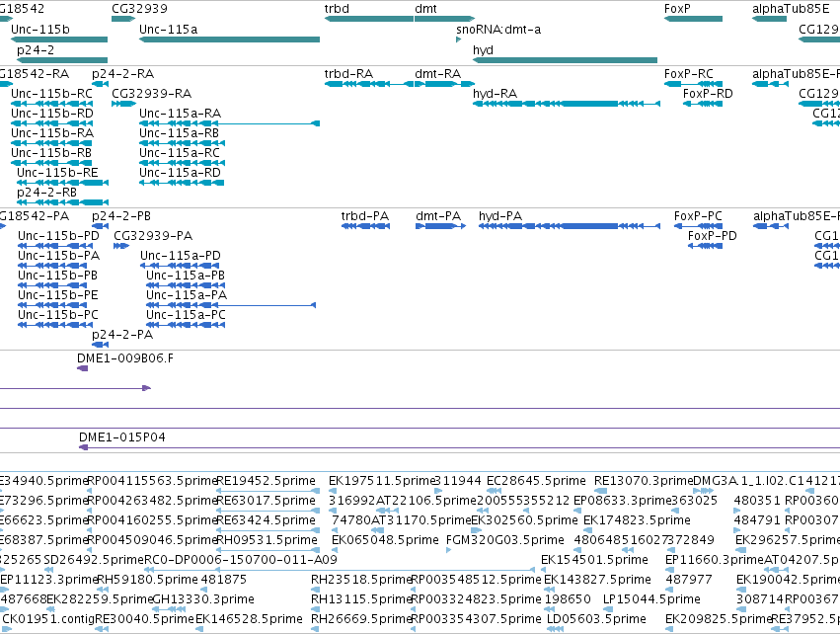Select the hyd-PA protein glyph
The height and width of the screenshot is (634, 840).
[x=569, y=226]
